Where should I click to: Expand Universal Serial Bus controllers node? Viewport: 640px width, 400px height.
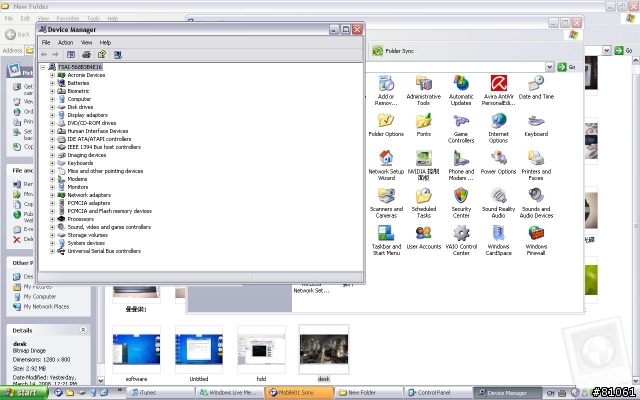coord(52,251)
